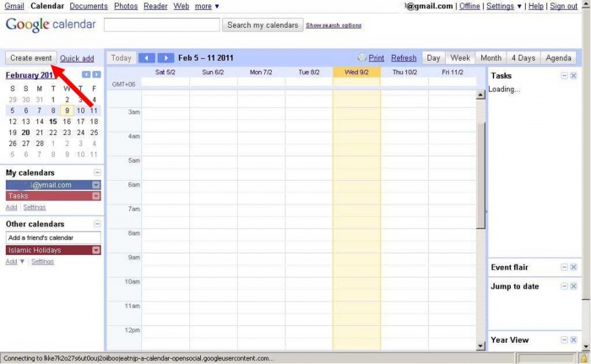Close the Jump to date gadget

tap(573, 286)
